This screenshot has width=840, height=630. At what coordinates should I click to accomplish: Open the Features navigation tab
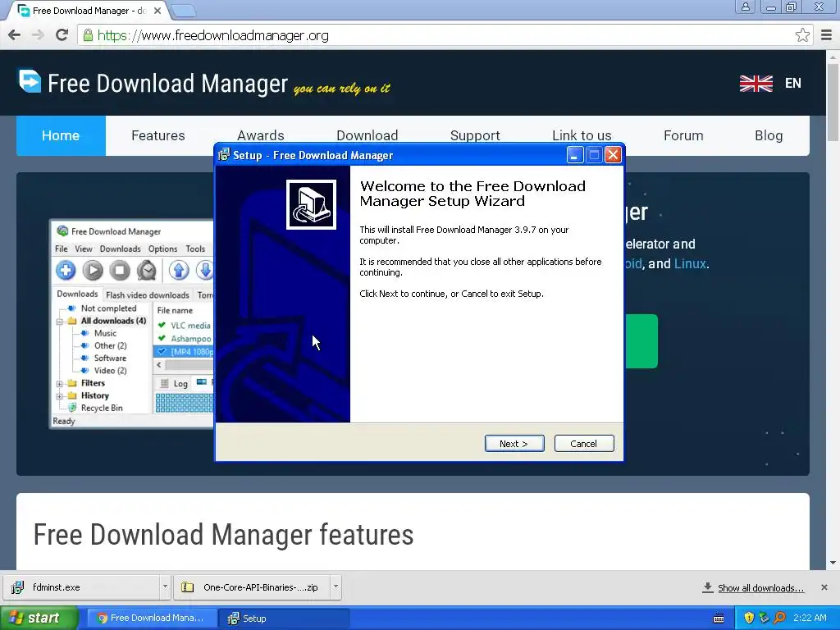click(x=158, y=135)
